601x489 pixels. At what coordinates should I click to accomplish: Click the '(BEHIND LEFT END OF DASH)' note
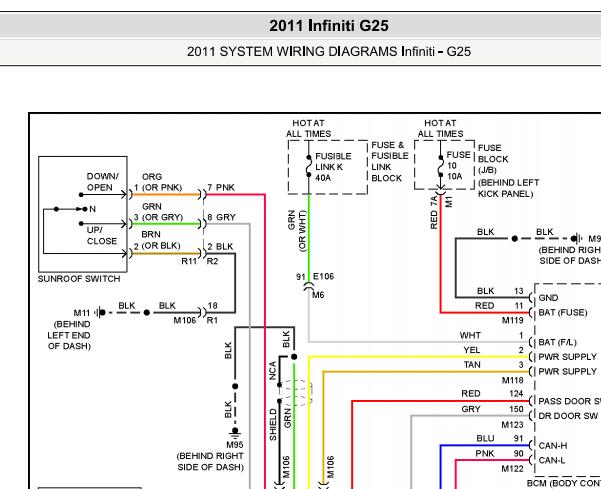point(69,335)
